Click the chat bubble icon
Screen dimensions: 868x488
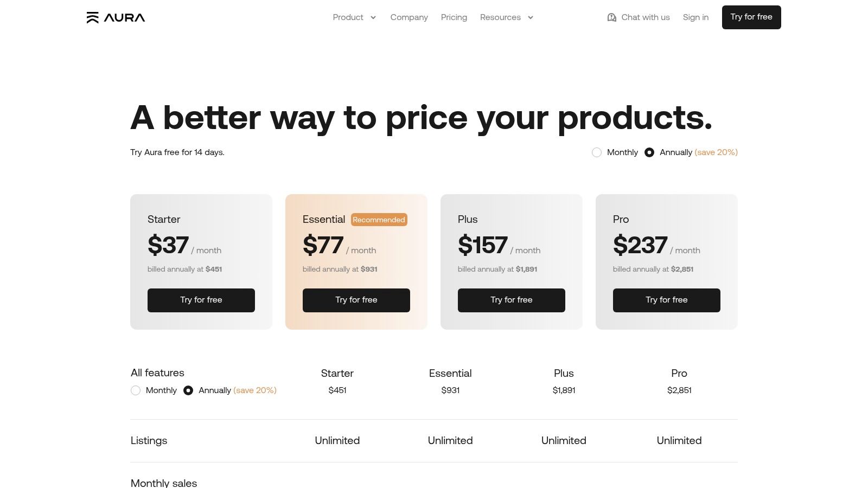[x=612, y=17]
